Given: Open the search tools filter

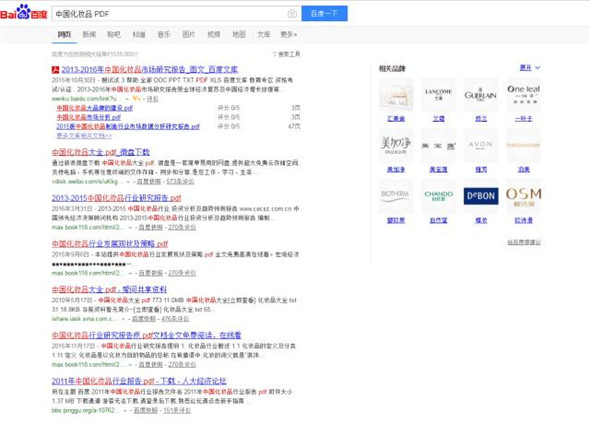Looking at the screenshot, I should tap(286, 54).
